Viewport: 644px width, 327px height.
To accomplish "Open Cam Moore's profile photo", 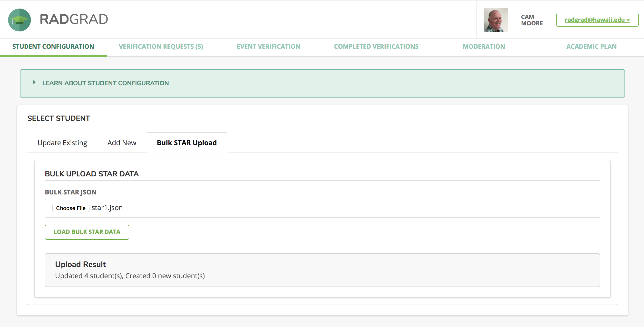I will pos(496,20).
